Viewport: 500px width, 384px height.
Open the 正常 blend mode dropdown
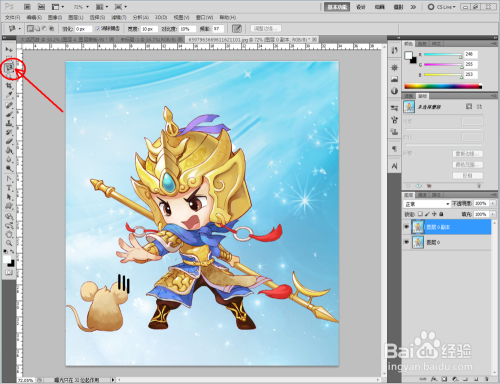(427, 204)
